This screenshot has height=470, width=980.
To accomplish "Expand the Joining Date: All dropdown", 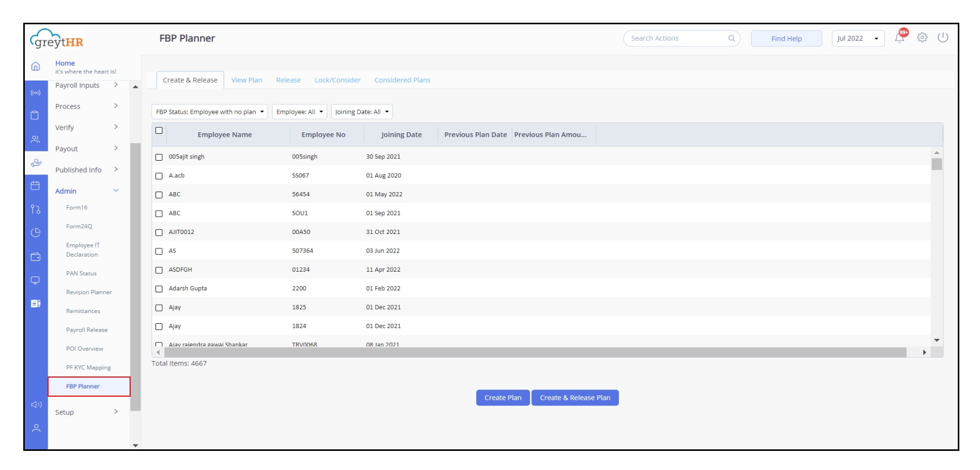I will pos(361,112).
